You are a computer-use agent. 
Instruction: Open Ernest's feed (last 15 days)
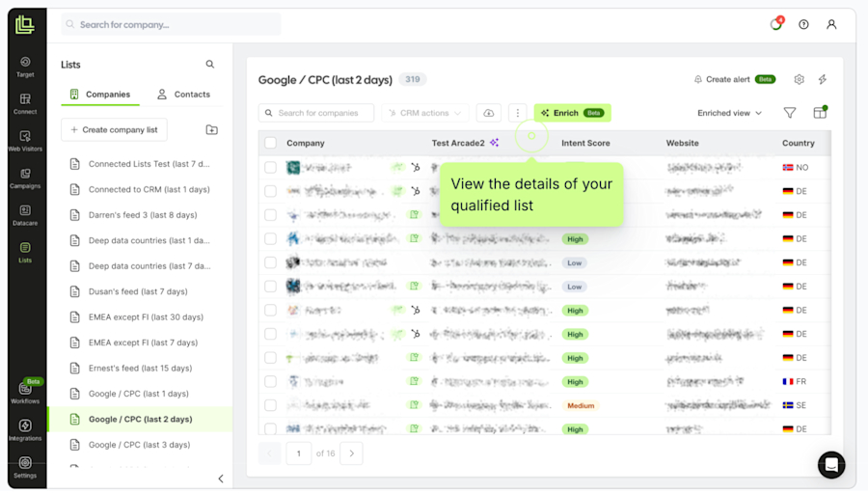pos(141,368)
